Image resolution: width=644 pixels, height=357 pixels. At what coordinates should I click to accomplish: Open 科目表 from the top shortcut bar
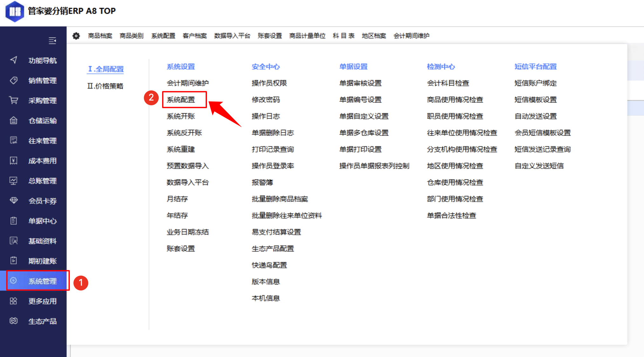[x=343, y=36]
